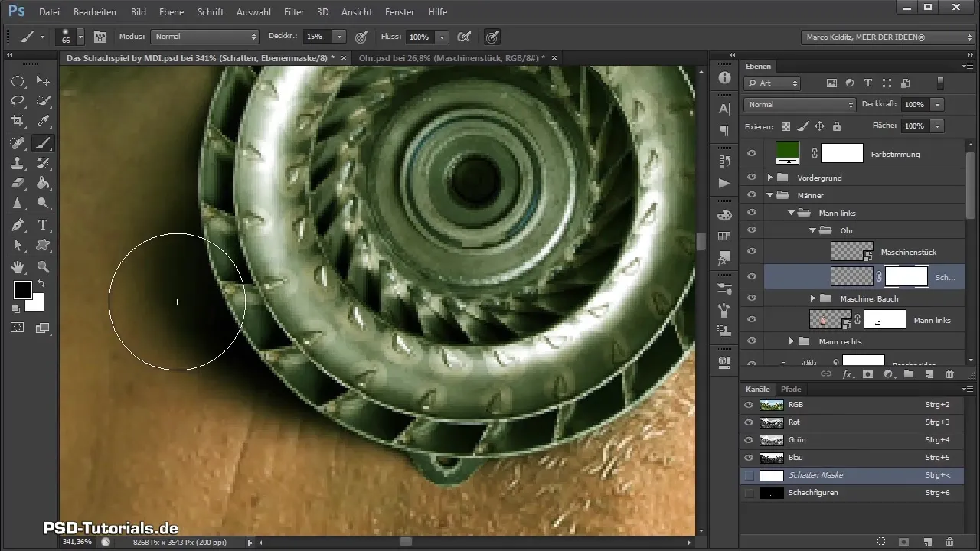Reset default foreground and background colors
This screenshot has height=551, width=980.
(16, 309)
